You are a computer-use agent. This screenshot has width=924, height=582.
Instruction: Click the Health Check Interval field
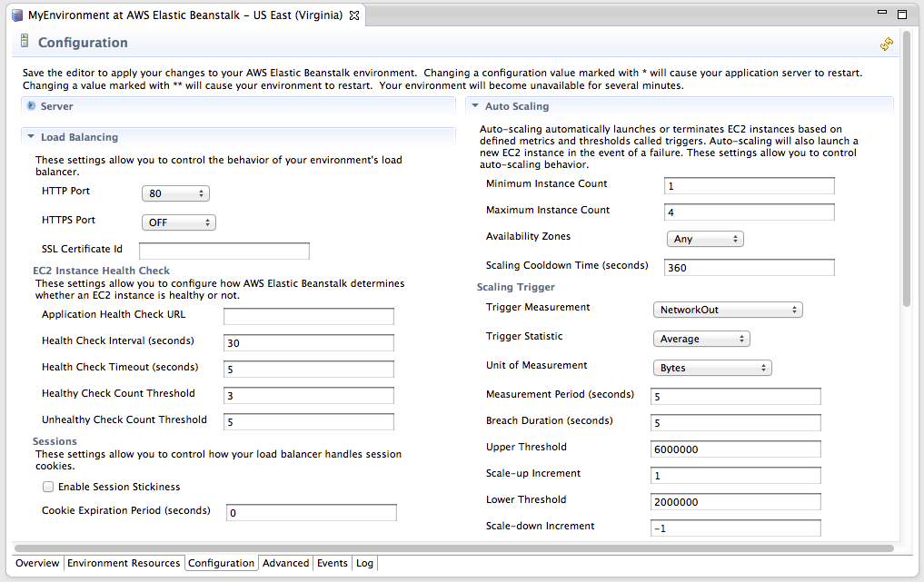(x=309, y=343)
